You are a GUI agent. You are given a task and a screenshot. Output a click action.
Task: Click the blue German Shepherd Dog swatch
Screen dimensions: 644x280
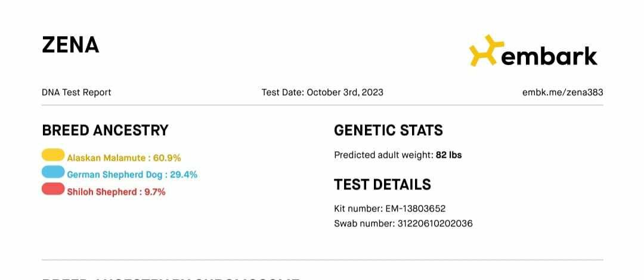(x=53, y=172)
